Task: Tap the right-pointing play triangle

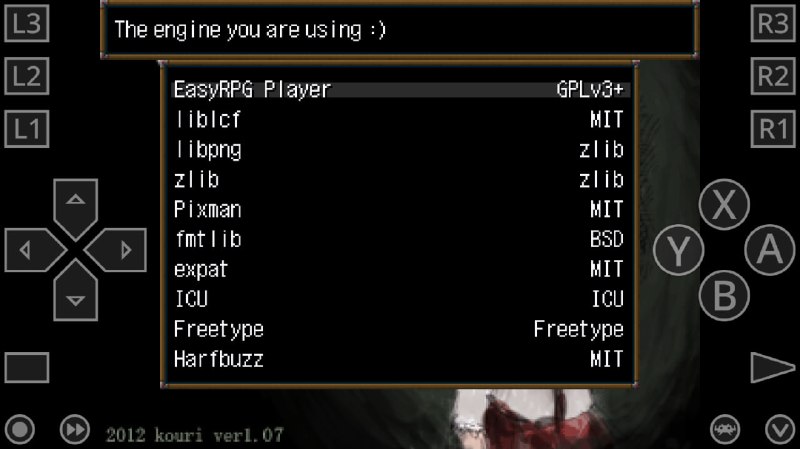Action: coord(772,367)
